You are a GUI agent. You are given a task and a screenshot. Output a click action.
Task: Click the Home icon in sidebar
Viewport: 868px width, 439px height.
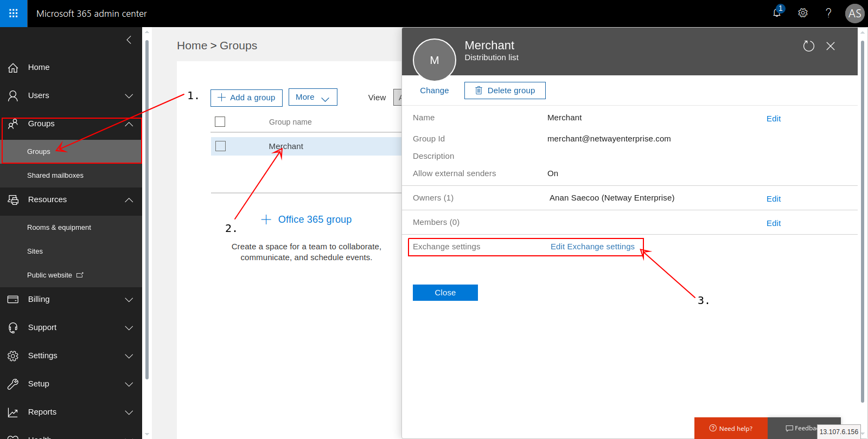(x=13, y=68)
